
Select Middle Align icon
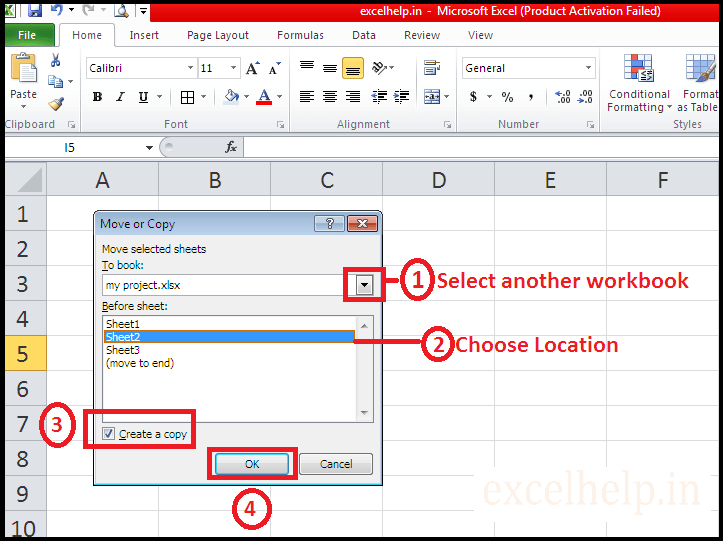coord(330,68)
